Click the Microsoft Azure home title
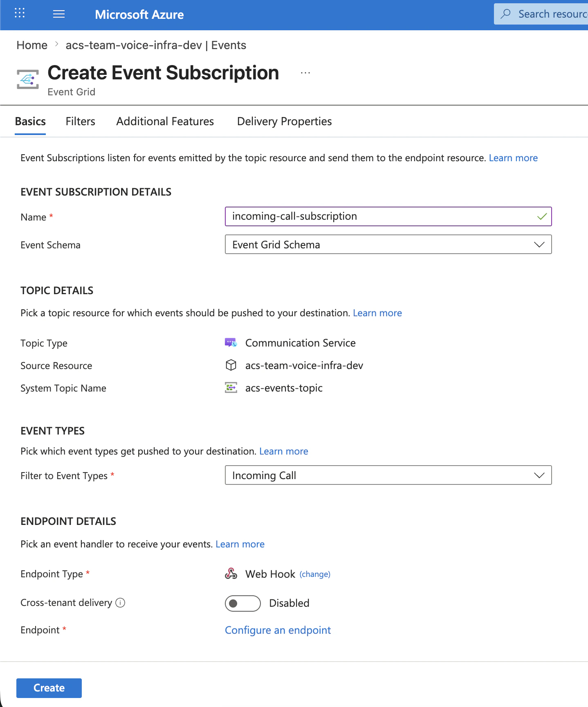588x707 pixels. click(139, 15)
